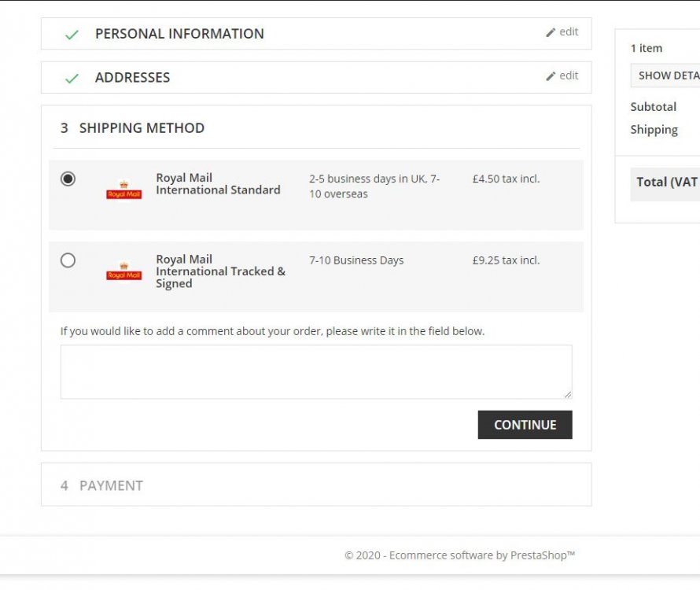Click the Addresses green checkmark icon
Image resolution: width=700 pixels, height=590 pixels.
tap(72, 79)
